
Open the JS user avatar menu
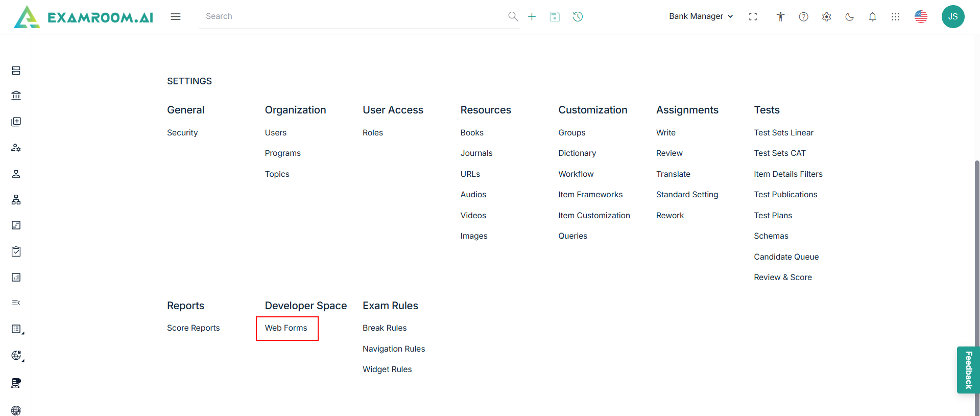(952, 17)
